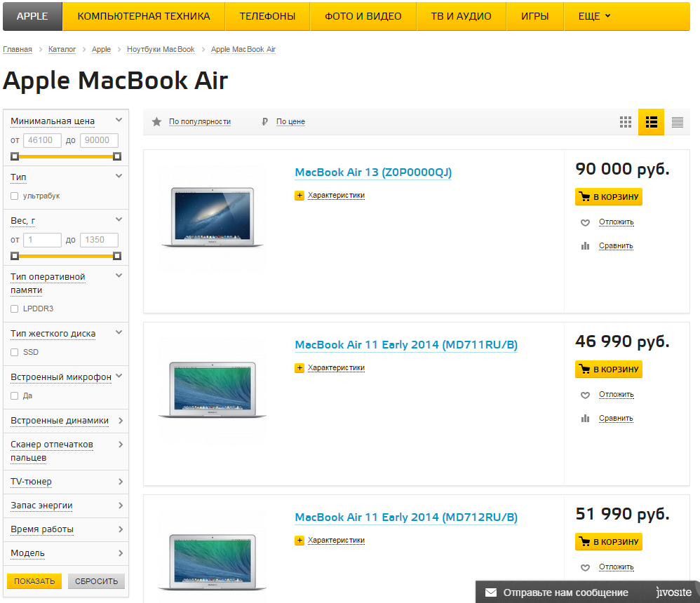Check the Да checkbox for built-in microphone
This screenshot has height=603, width=700.
(x=14, y=396)
